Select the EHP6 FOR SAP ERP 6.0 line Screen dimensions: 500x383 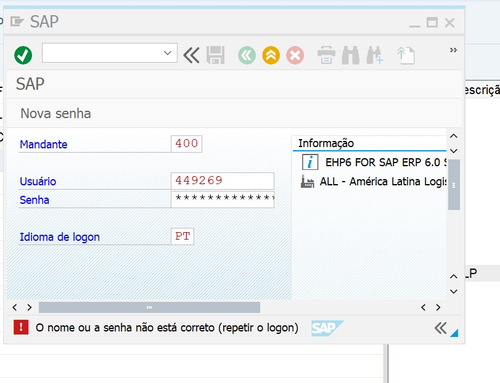386,163
